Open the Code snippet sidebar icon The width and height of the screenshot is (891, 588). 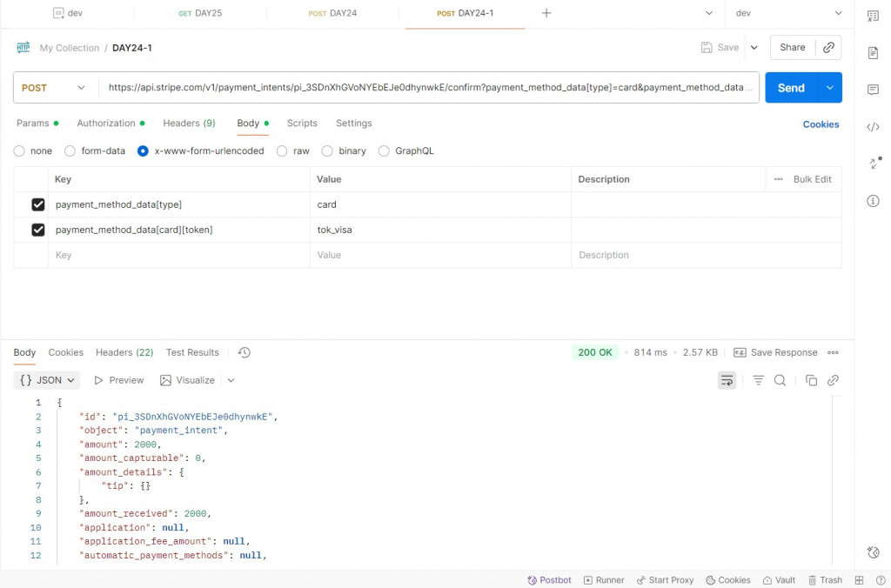[x=873, y=127]
